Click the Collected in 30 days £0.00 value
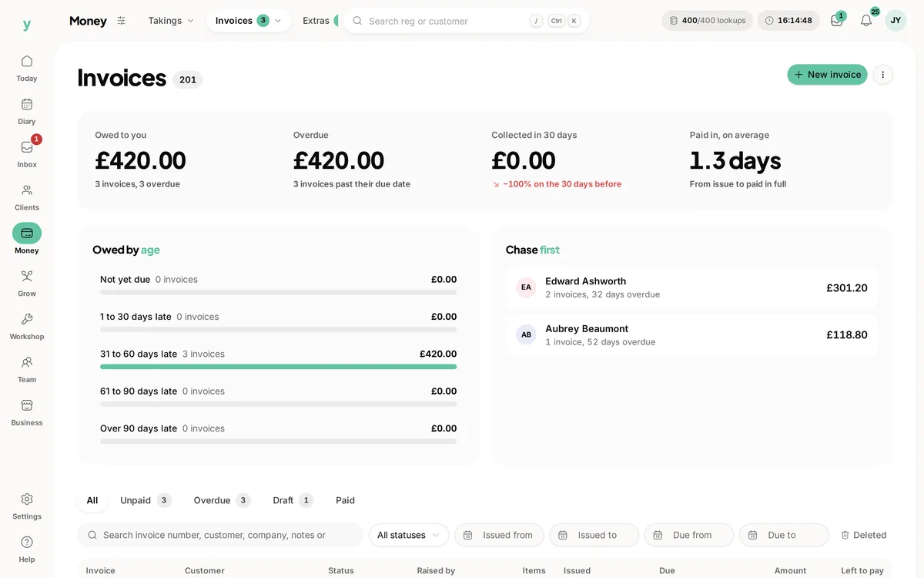Image resolution: width=924 pixels, height=578 pixels. (x=524, y=160)
